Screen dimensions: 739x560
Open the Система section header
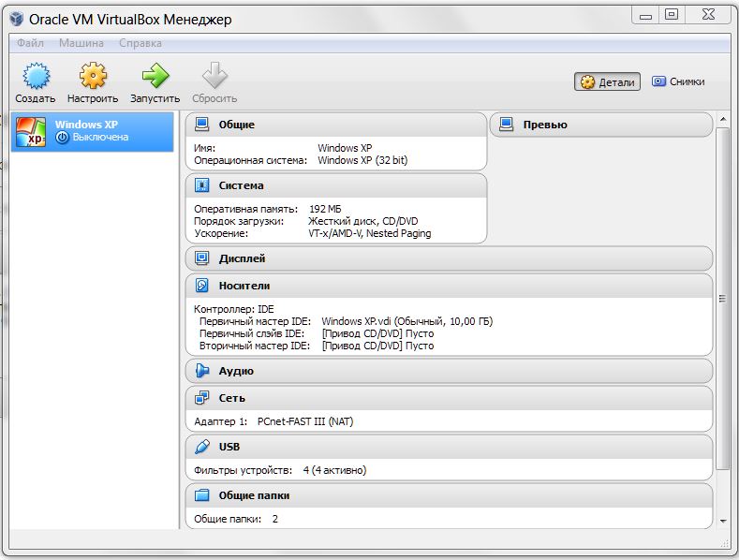pos(336,185)
